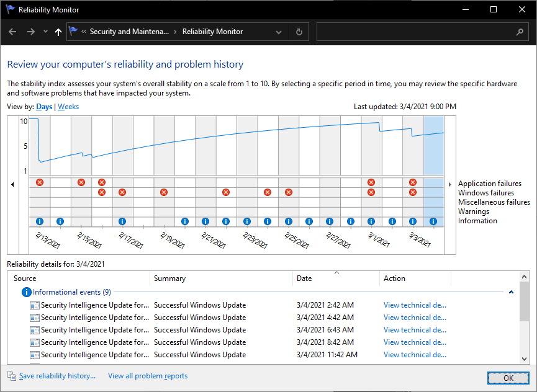The image size is (537, 392).
Task: Click the right chart scroll arrow
Action: point(449,184)
